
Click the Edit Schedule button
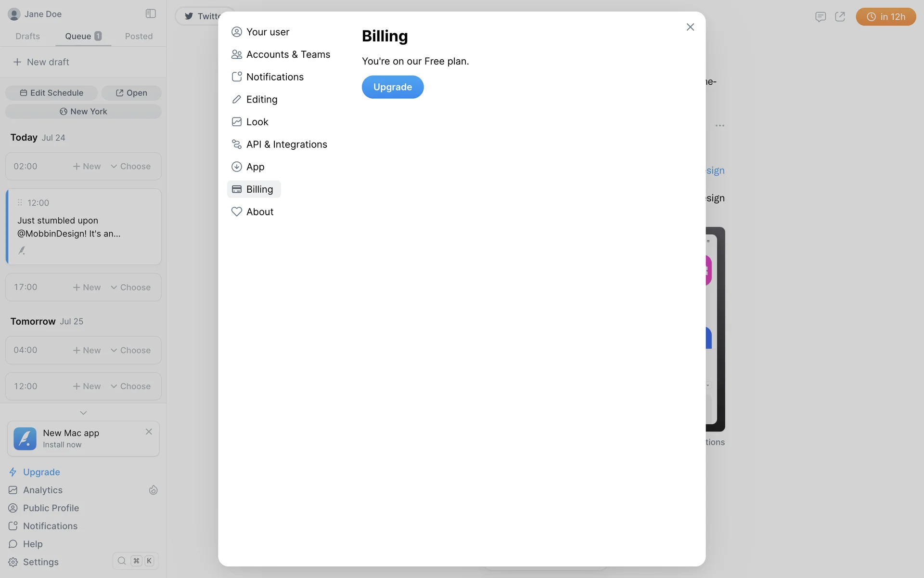[51, 93]
